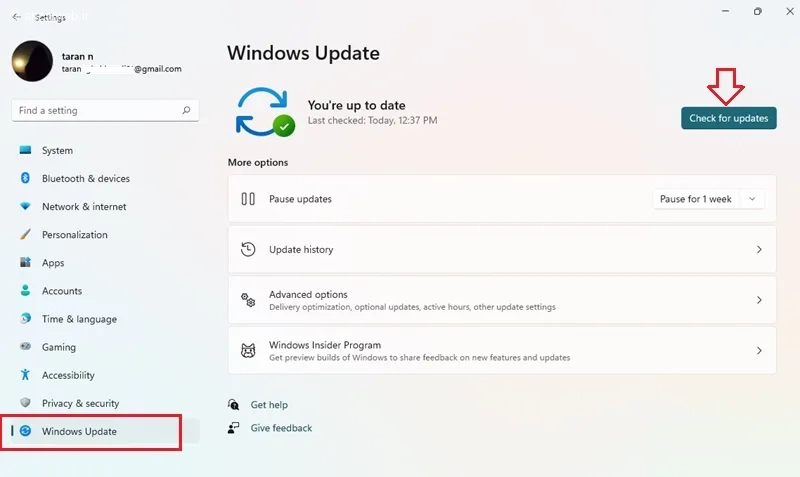Open the Pause for 1 week dropdown

pos(709,199)
